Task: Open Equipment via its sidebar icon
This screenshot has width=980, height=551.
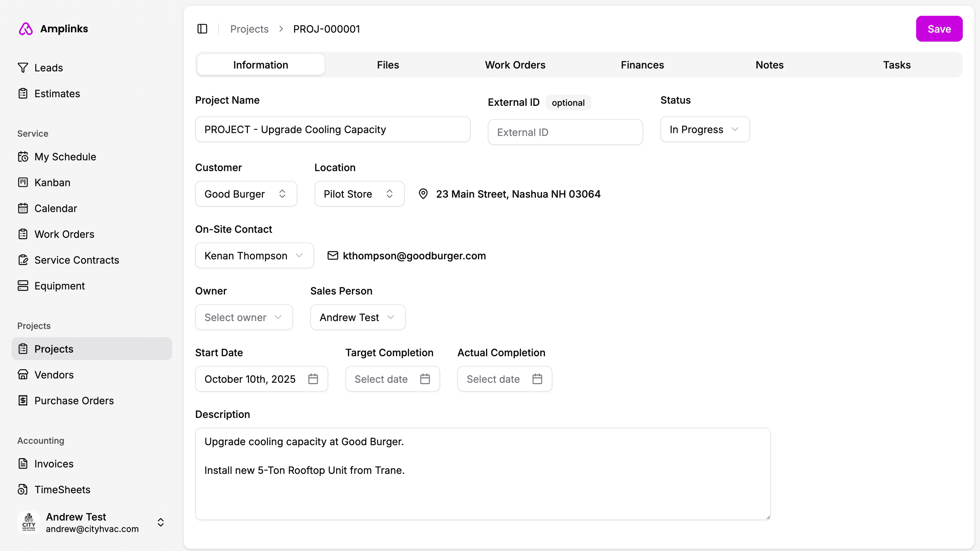Action: point(23,286)
